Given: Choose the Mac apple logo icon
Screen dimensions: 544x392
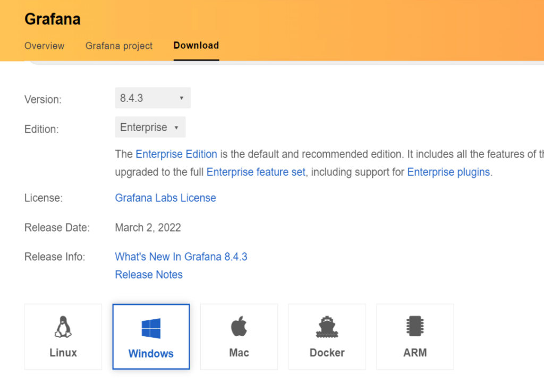Looking at the screenshot, I should [239, 327].
